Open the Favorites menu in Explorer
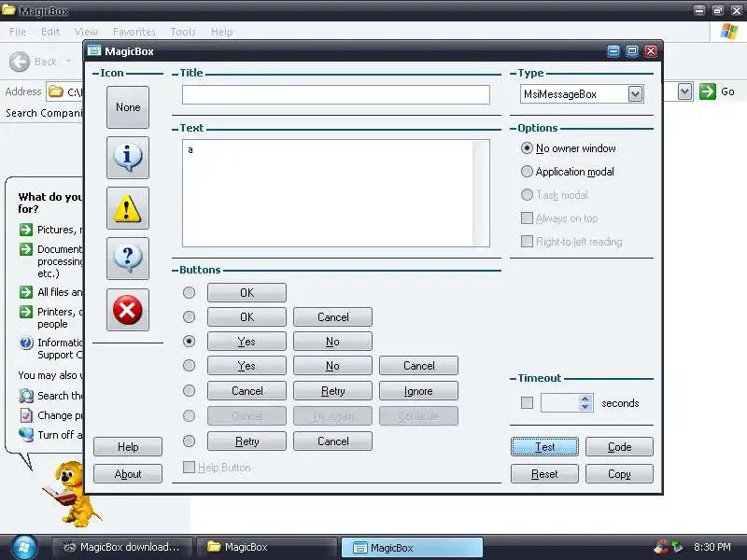The image size is (747, 560). [x=134, y=32]
